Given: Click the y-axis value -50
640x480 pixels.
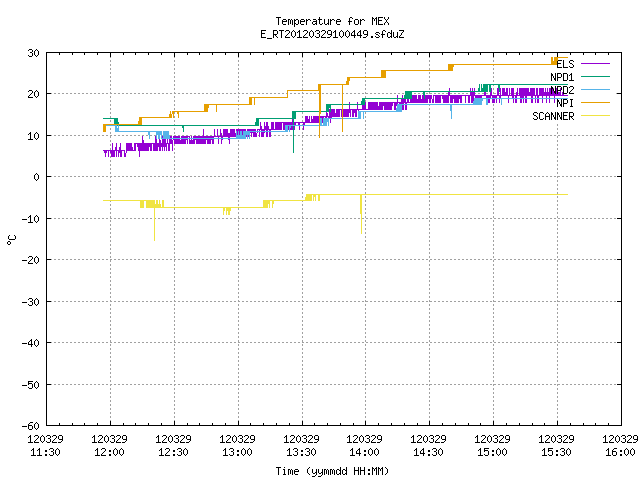Looking at the screenshot, I should coord(31,385).
